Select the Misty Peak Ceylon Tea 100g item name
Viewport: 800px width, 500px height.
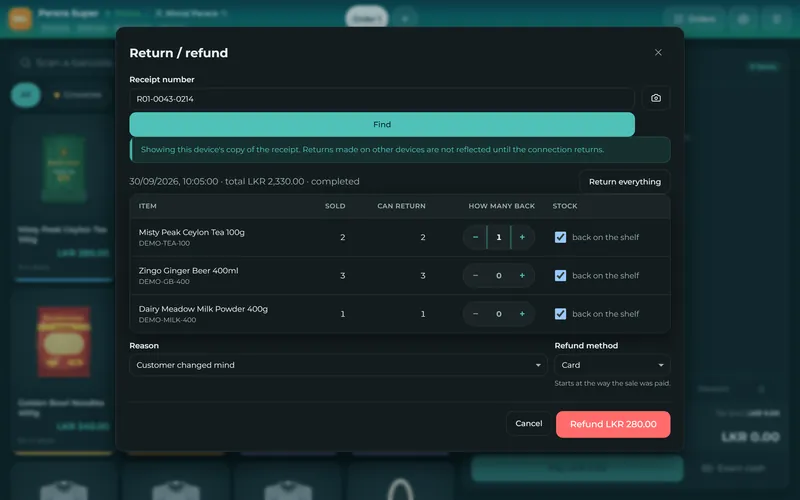[191, 232]
